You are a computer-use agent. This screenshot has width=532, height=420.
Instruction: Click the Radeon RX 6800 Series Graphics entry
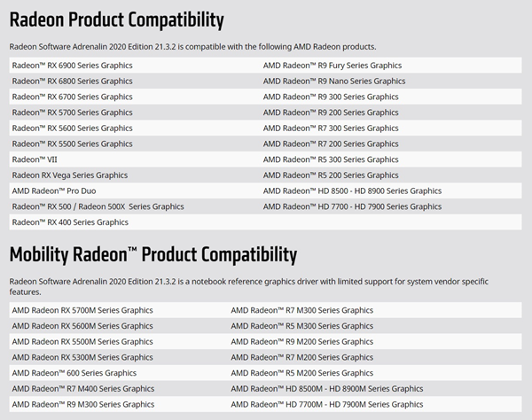(73, 81)
